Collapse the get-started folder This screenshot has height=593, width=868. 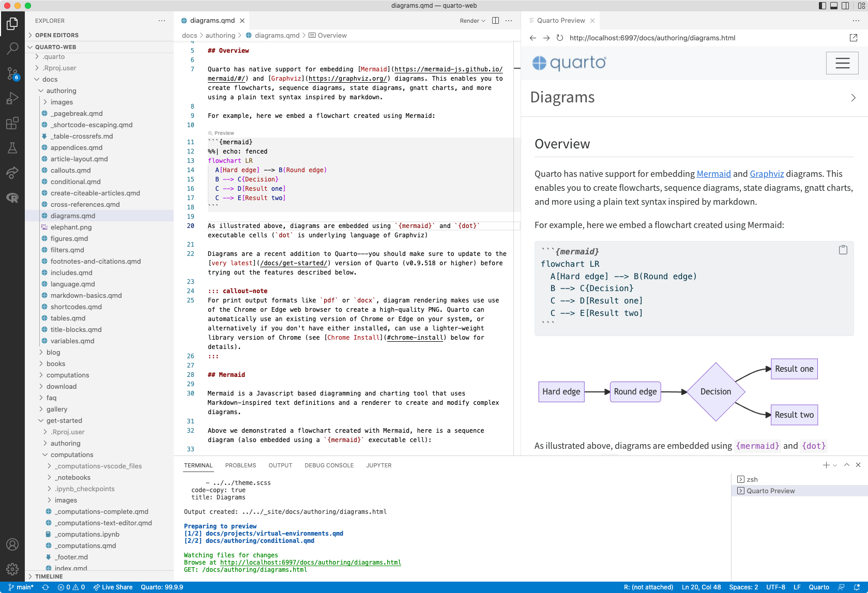(x=64, y=420)
